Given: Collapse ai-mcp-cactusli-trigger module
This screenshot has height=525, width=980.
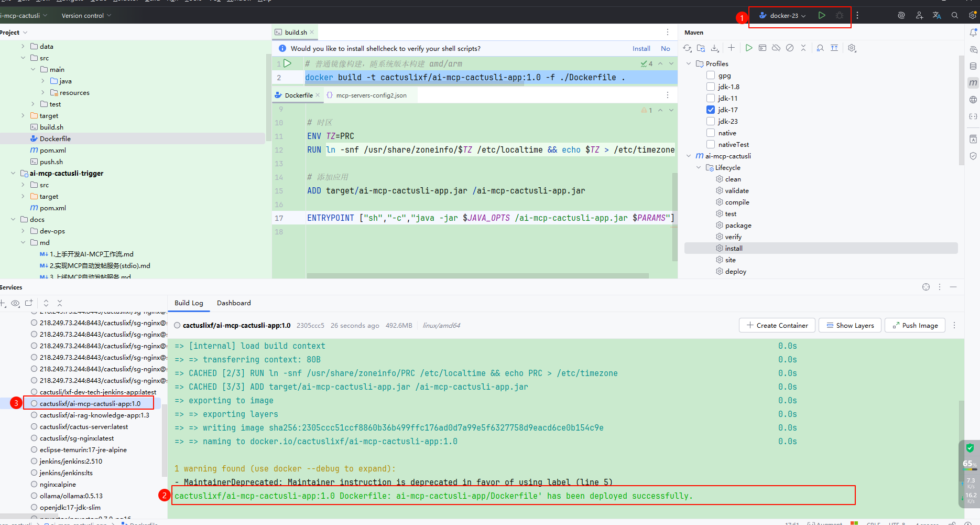Looking at the screenshot, I should click(13, 173).
